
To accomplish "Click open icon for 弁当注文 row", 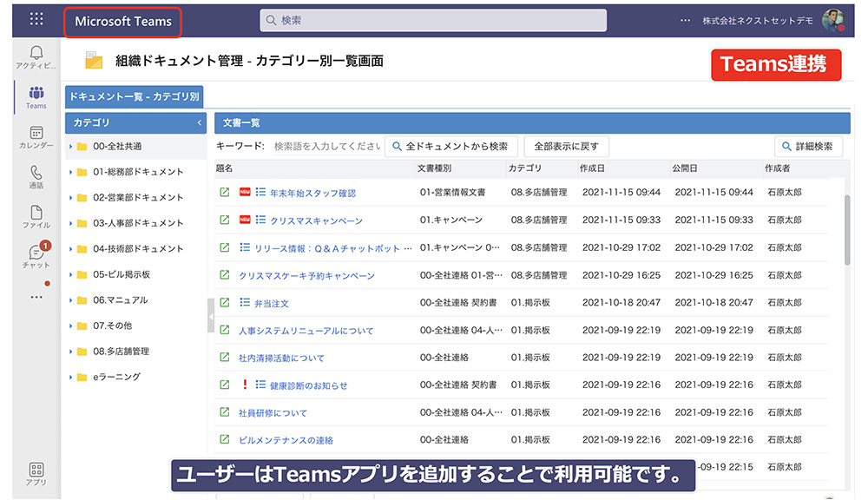I will click(x=225, y=302).
